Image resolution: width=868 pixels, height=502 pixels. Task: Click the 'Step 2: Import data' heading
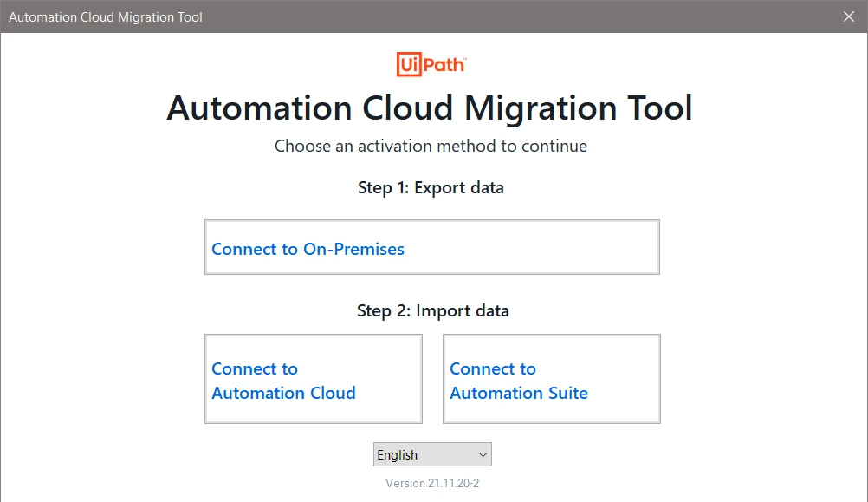[432, 311]
